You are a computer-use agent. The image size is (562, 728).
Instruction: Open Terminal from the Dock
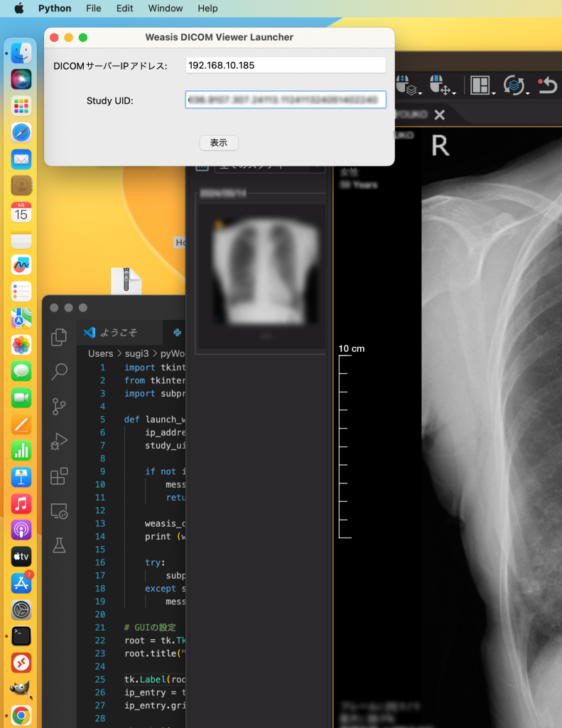tap(21, 636)
